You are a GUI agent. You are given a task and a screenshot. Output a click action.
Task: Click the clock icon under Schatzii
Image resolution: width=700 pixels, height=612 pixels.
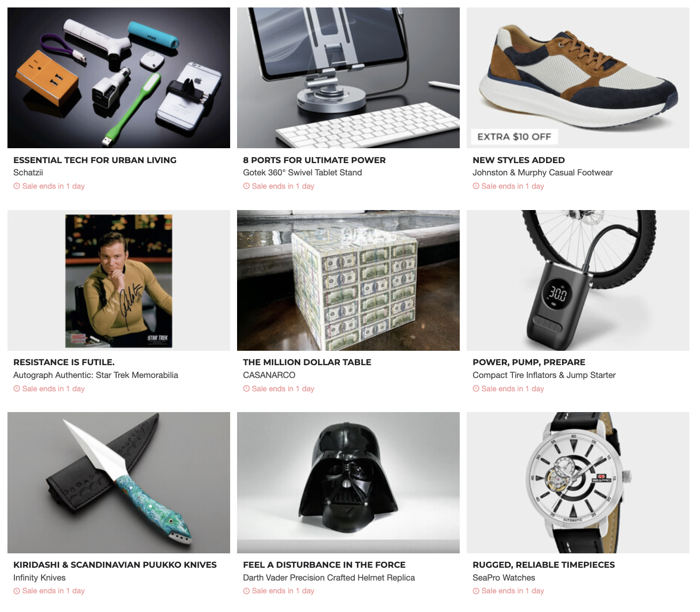pyautogui.click(x=17, y=186)
